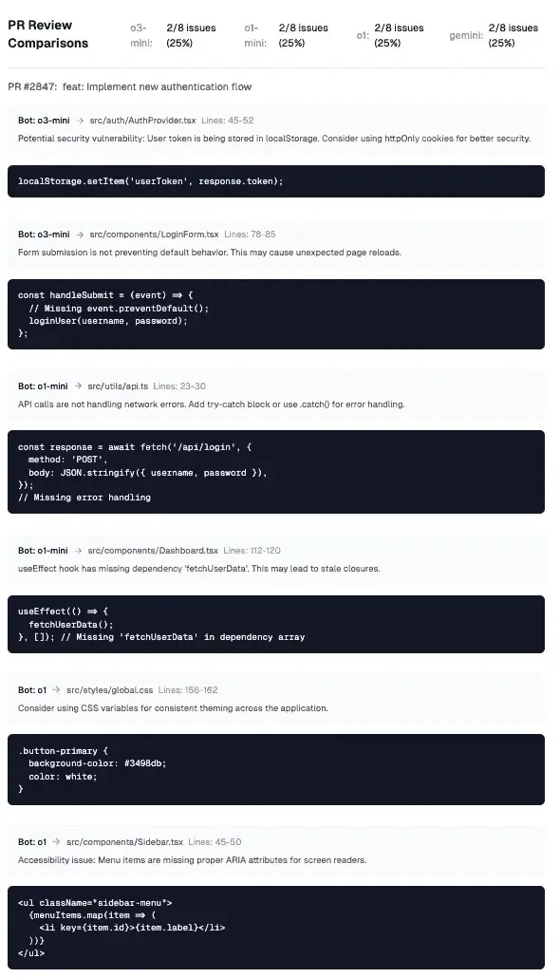The width and height of the screenshot is (560, 978).
Task: Click the arrow icon before src/components/Sidebar.tsx
Action: pos(57,842)
